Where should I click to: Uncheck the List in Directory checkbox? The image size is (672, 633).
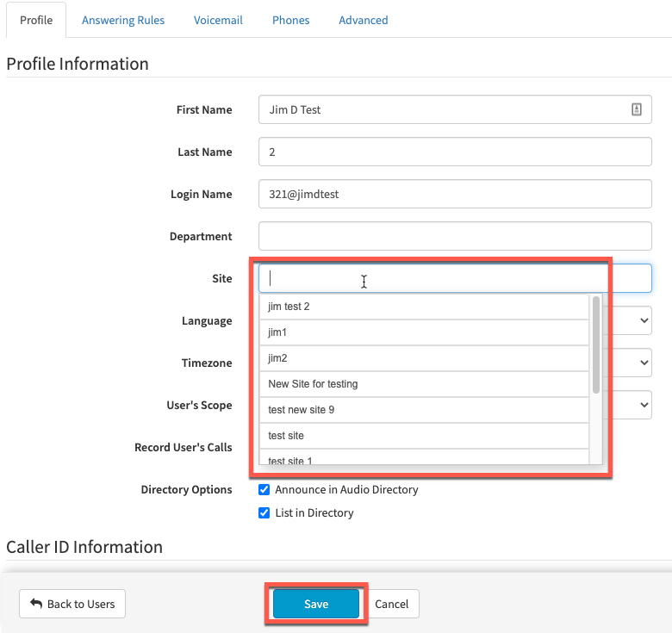pyautogui.click(x=264, y=512)
